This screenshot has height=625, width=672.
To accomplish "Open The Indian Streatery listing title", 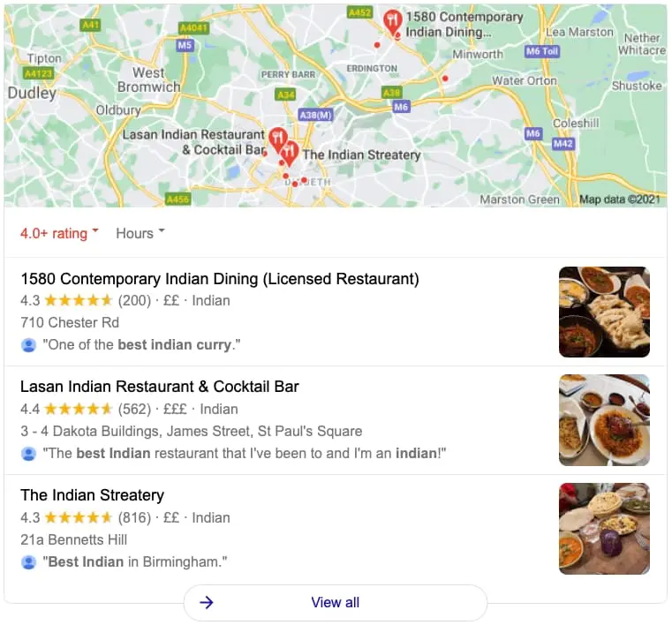I will point(92,495).
